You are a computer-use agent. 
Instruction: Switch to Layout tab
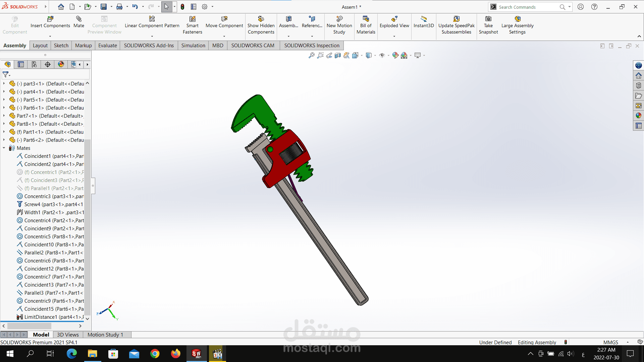coord(40,46)
